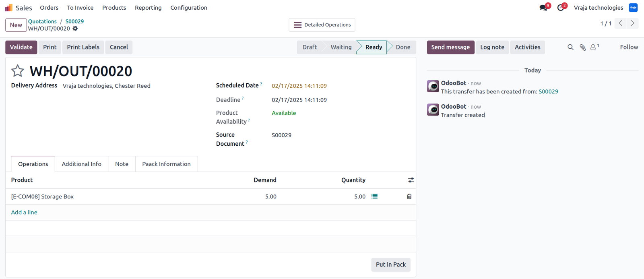Delete the Storage Box line with trash icon
Screen dimensions: 644x279
(x=409, y=196)
